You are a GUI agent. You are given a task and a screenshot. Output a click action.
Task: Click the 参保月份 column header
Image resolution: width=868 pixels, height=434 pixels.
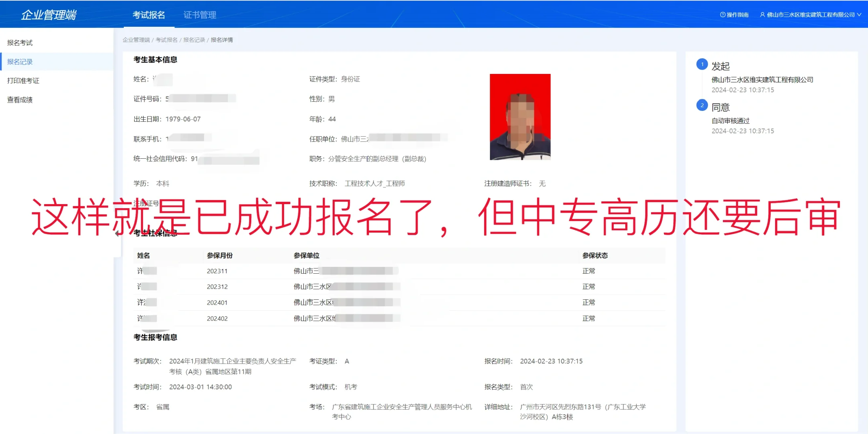point(219,256)
